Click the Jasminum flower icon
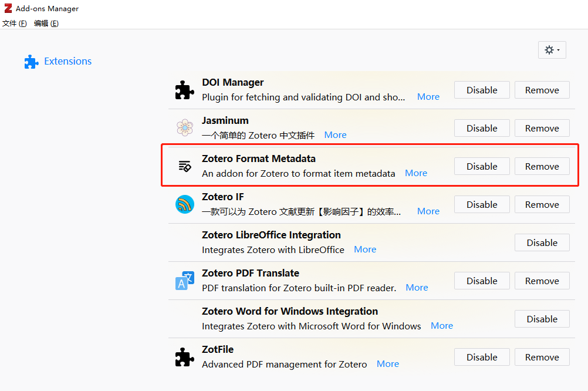 184,127
